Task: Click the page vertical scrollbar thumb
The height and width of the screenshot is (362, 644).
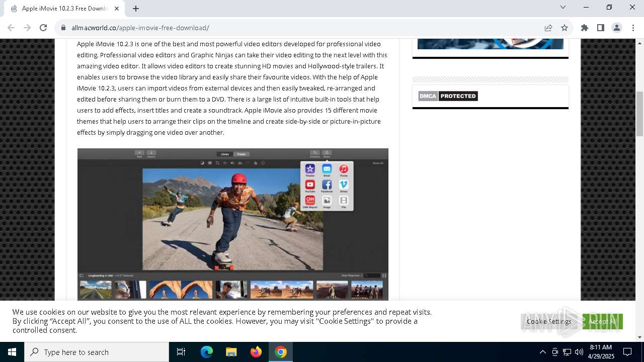Action: tap(639, 114)
